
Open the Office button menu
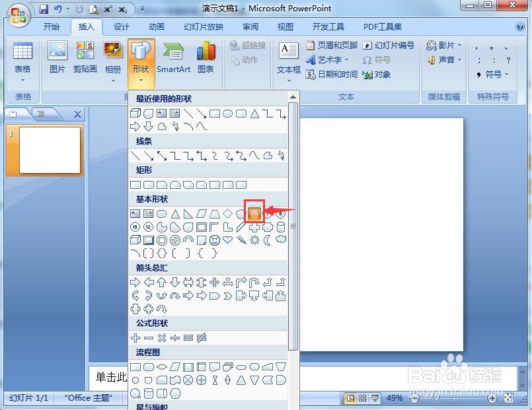pos(19,15)
